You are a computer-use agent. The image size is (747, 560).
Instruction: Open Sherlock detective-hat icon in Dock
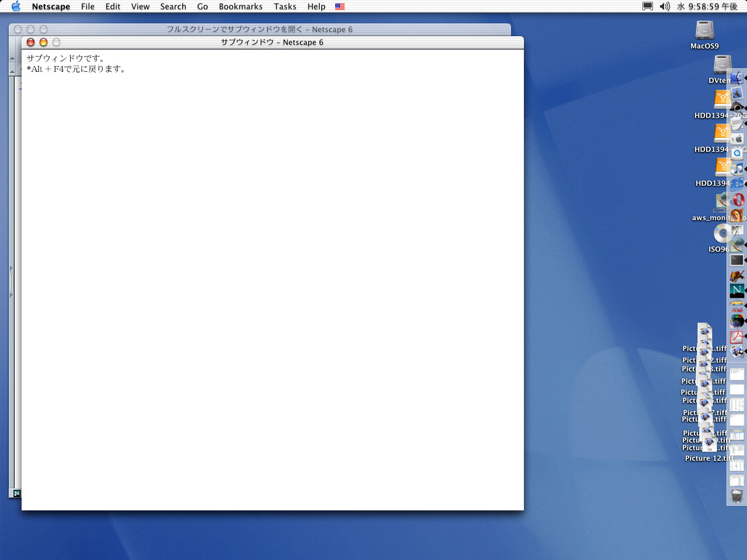[737, 108]
